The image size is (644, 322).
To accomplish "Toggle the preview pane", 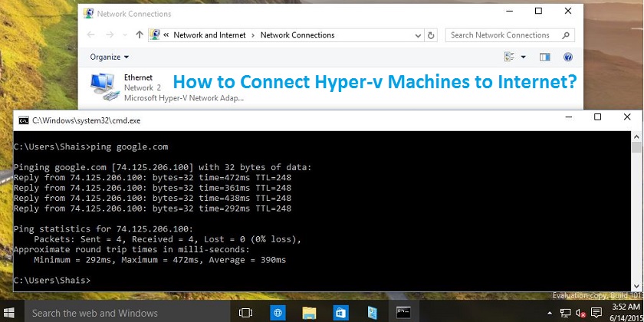I will [x=544, y=57].
